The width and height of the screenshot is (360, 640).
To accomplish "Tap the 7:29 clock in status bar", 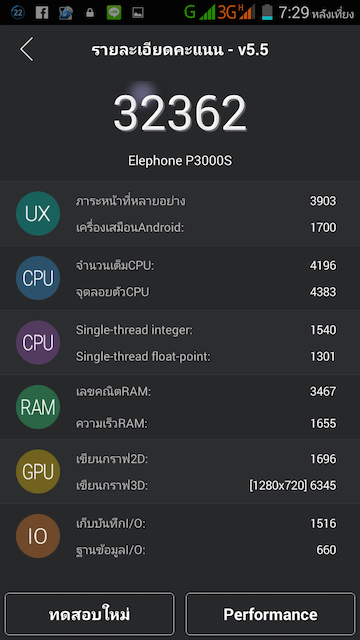I will (x=293, y=13).
